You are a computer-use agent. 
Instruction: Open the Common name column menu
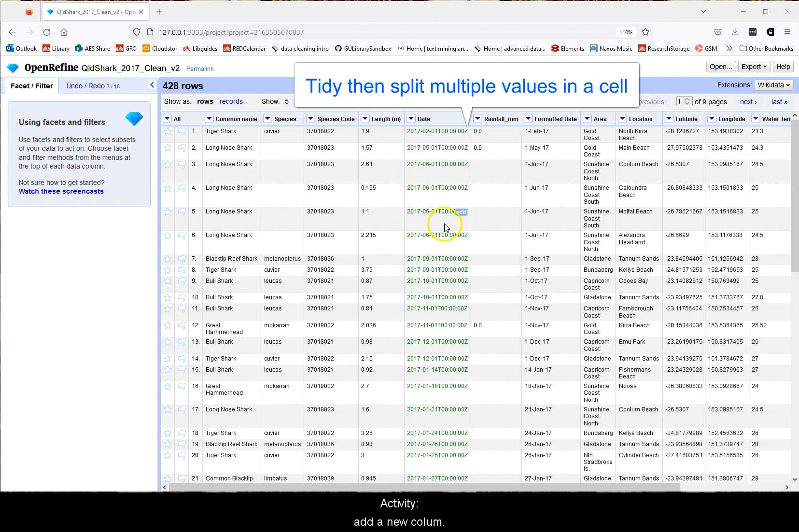click(209, 119)
